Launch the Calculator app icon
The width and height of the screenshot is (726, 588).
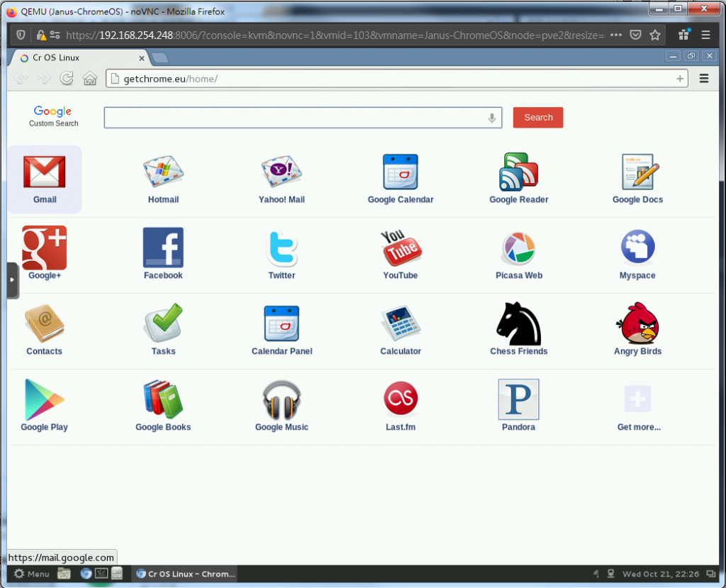coord(401,323)
